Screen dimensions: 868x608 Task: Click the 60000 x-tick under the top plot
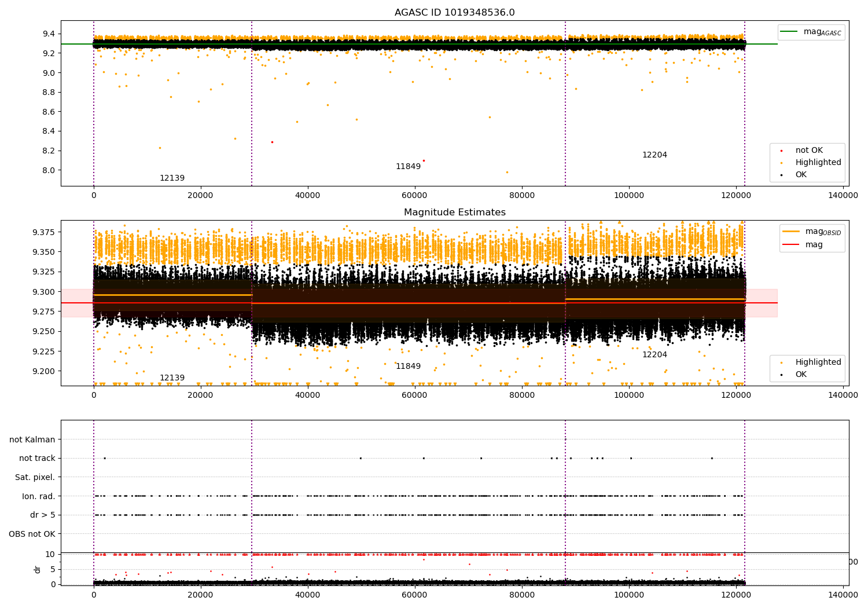415,196
